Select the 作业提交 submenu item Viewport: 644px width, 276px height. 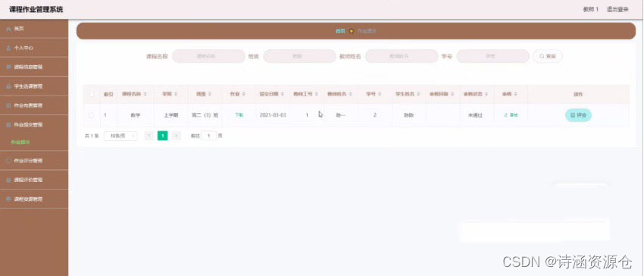click(x=20, y=143)
